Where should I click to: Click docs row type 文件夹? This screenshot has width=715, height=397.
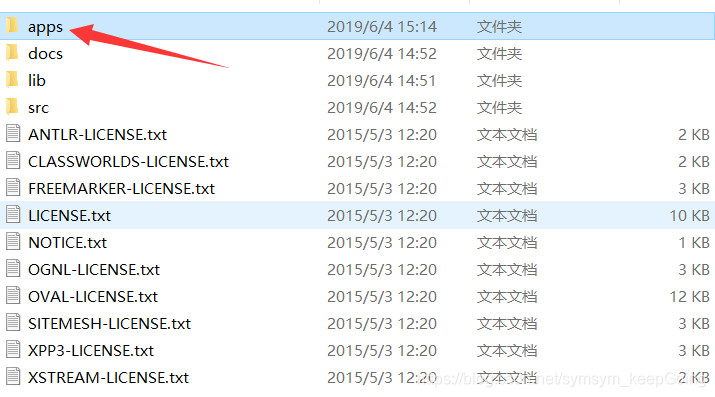(x=499, y=54)
